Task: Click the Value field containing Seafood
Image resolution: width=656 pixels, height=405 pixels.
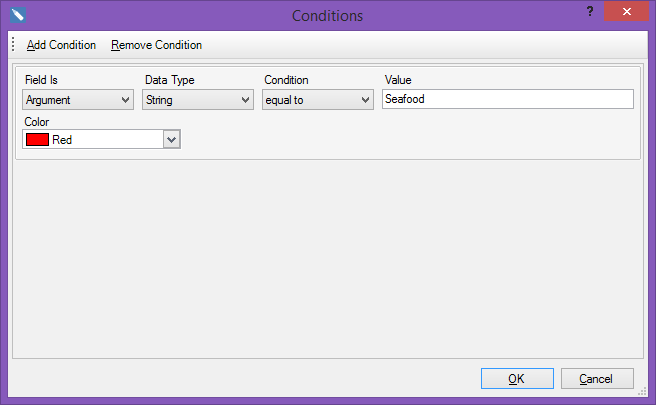Action: [508, 99]
